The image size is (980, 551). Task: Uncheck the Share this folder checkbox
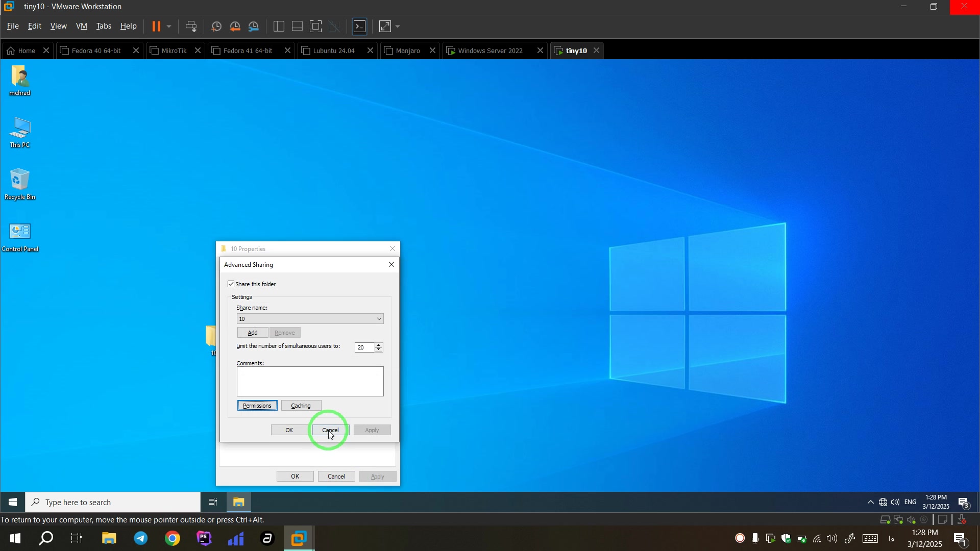tap(231, 284)
